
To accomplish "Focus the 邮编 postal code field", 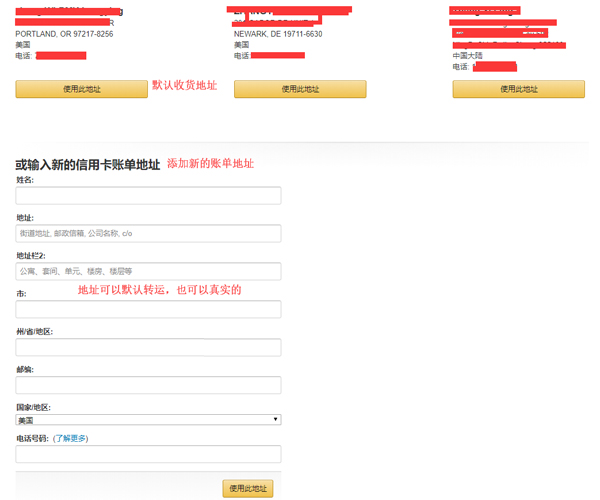I will pos(148,385).
